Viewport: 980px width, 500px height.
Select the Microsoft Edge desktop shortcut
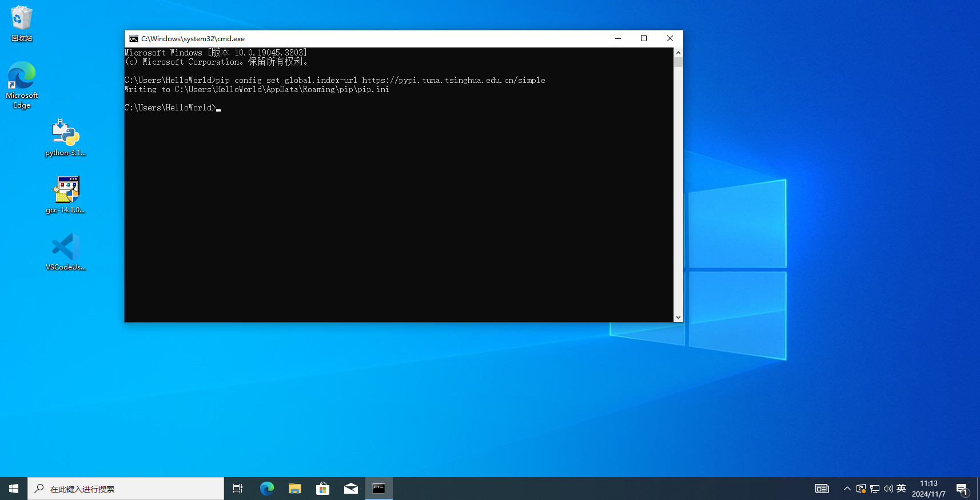point(22,84)
